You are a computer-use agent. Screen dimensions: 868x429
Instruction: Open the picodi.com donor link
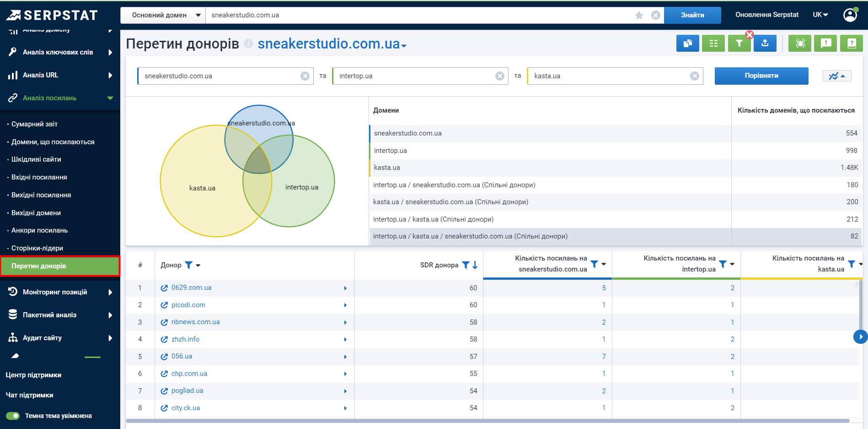pyautogui.click(x=188, y=305)
